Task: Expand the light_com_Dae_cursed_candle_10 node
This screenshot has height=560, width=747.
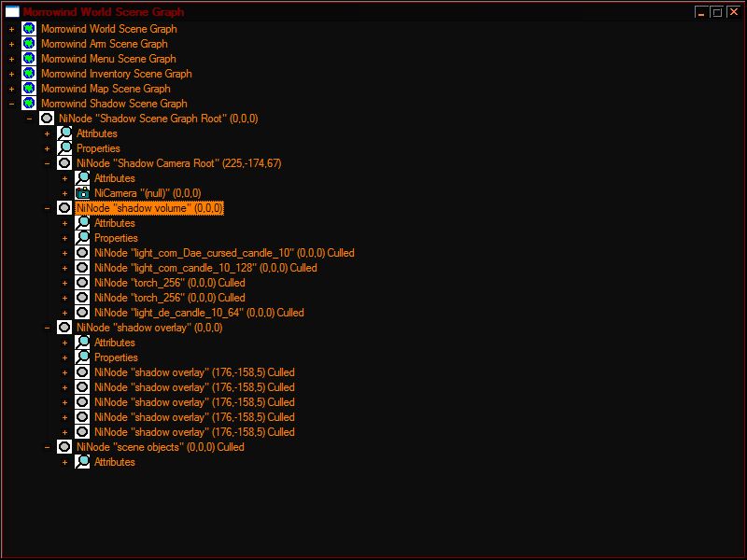Action: click(64, 253)
